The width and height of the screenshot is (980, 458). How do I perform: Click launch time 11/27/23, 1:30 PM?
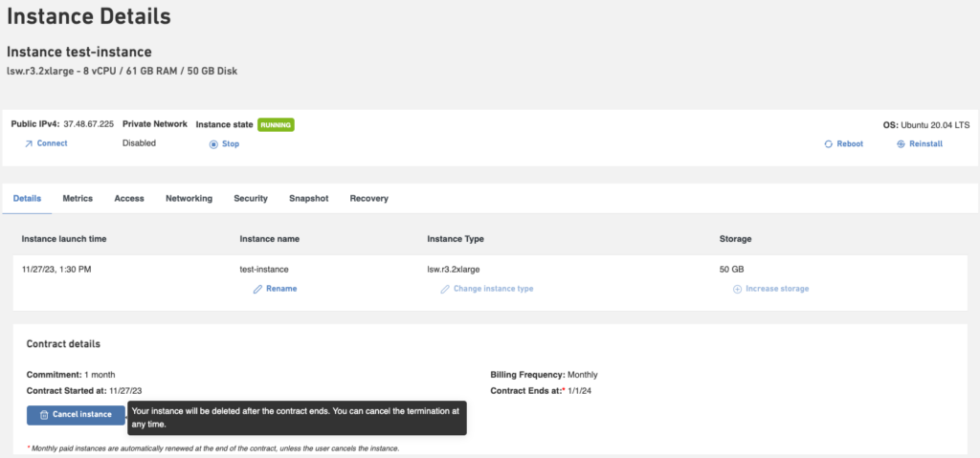[56, 270]
